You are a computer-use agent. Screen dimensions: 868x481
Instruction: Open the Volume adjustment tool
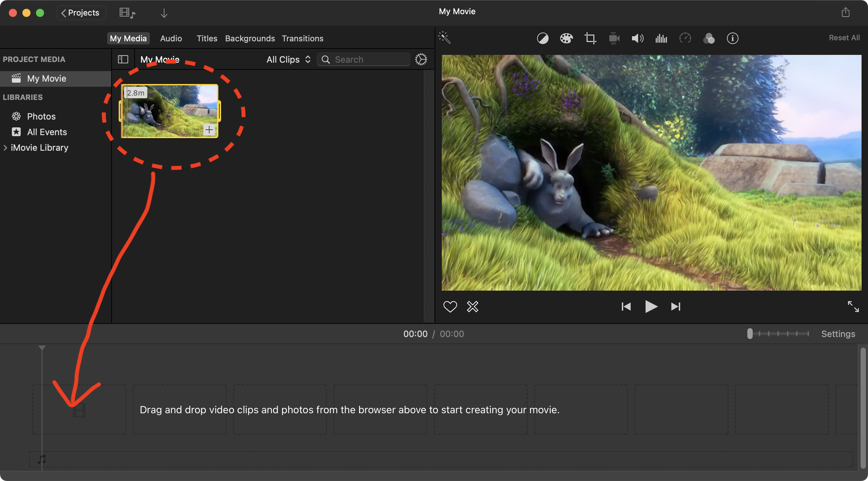click(x=637, y=38)
